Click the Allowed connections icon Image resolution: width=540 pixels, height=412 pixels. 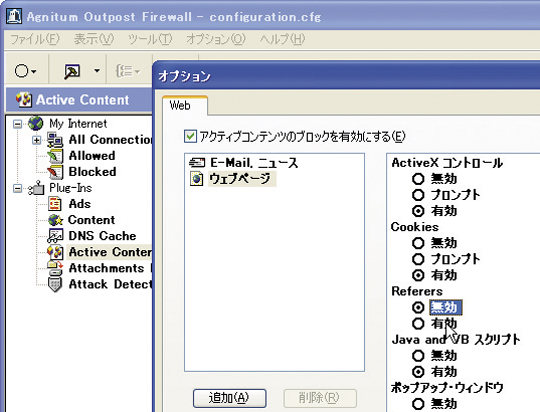[x=55, y=156]
